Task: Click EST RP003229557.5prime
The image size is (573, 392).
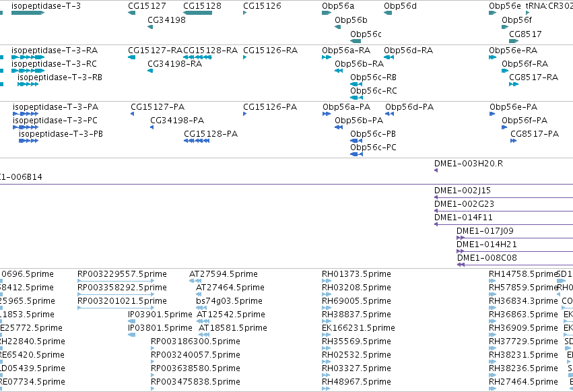Action: click(x=122, y=274)
